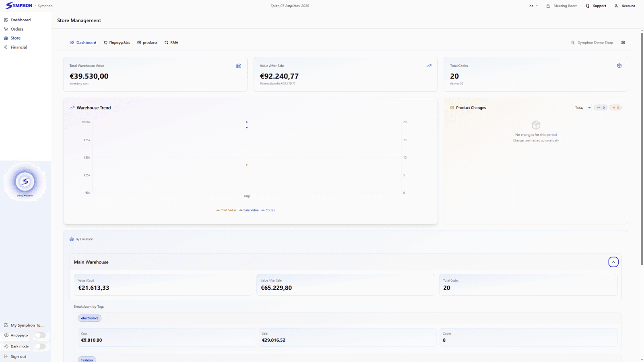Click the scrollbar down arrow

[x=642, y=360]
